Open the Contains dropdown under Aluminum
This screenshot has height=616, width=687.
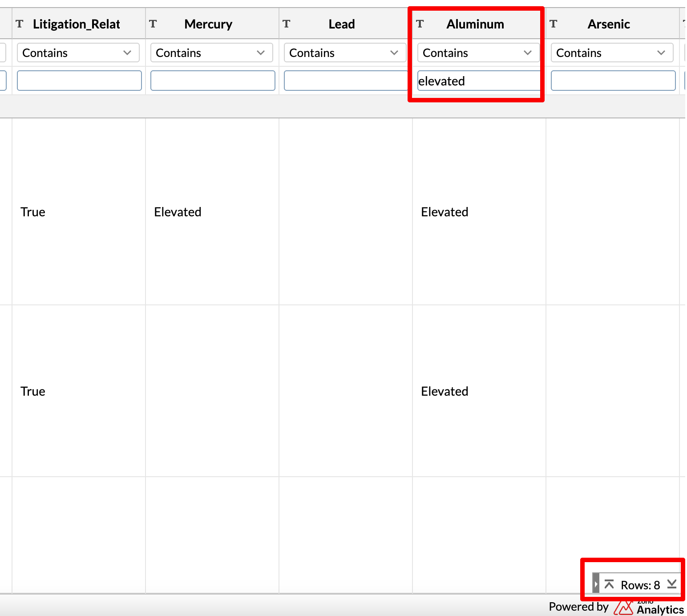coord(479,53)
